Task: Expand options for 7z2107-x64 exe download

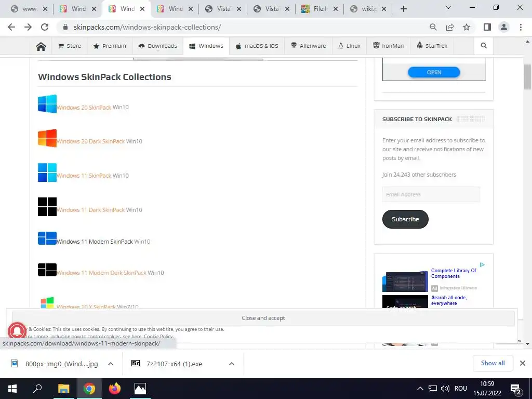Action: [232, 364]
